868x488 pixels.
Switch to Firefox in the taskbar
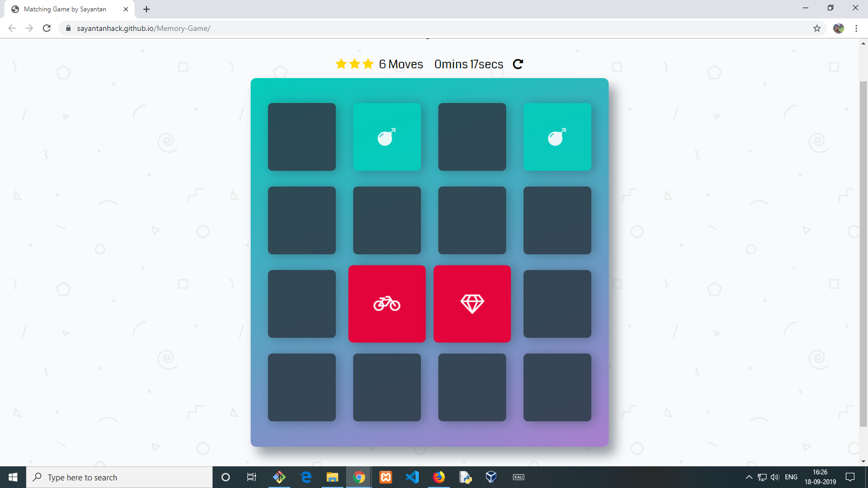tap(439, 477)
